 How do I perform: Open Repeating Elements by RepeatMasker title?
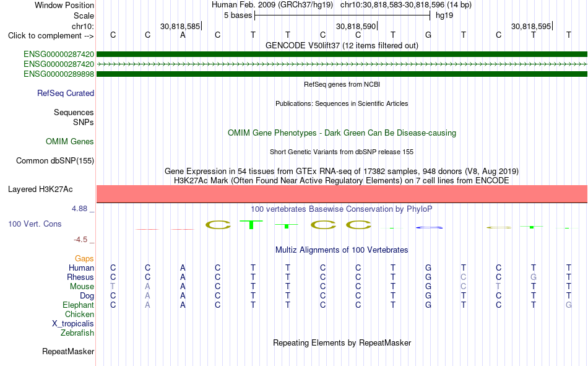342,342
